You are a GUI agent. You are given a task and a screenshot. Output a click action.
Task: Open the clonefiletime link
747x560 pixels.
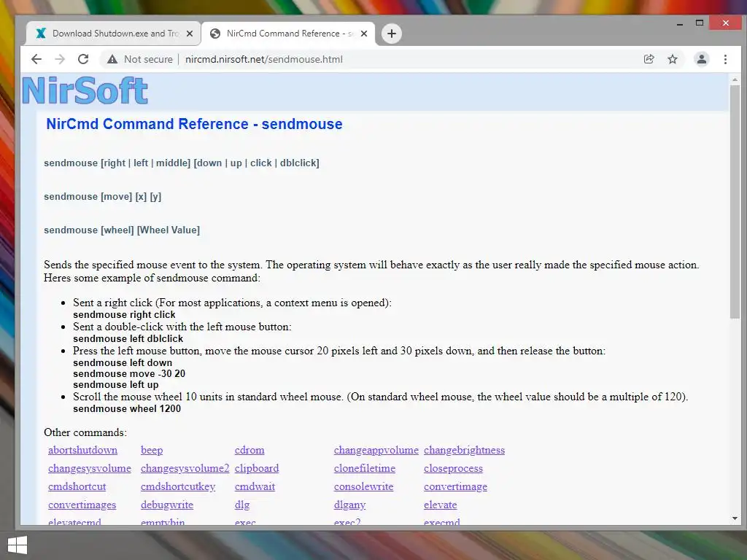click(x=365, y=468)
